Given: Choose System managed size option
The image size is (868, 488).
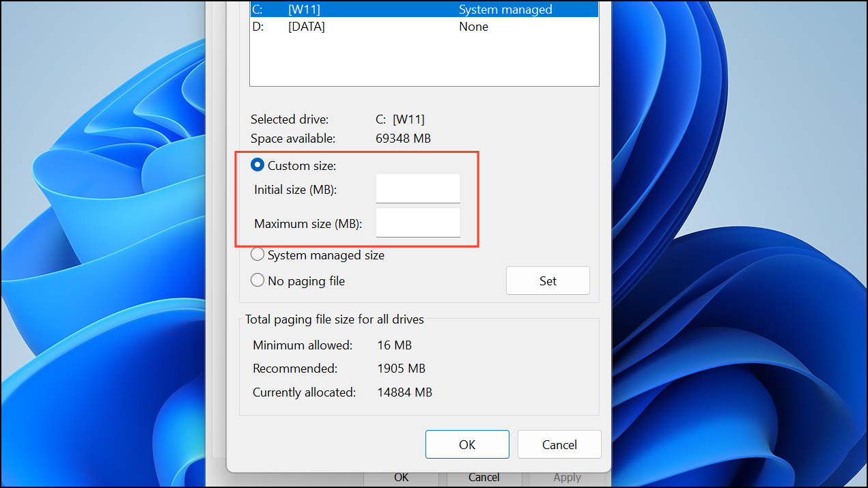Looking at the screenshot, I should pyautogui.click(x=257, y=254).
